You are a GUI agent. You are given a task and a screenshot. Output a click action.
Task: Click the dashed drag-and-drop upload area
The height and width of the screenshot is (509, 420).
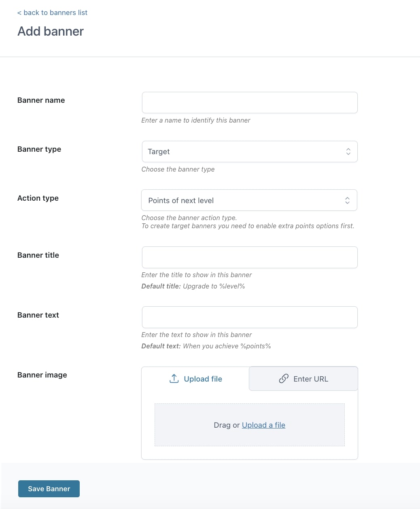pyautogui.click(x=250, y=425)
